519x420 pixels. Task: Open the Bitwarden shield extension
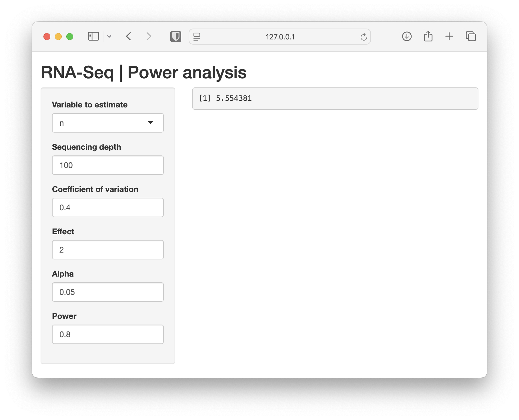click(x=176, y=37)
